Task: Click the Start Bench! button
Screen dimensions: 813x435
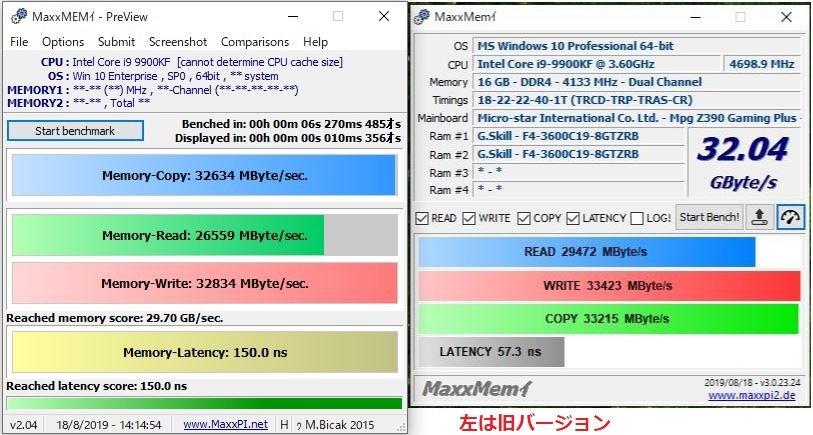Action: (x=709, y=217)
